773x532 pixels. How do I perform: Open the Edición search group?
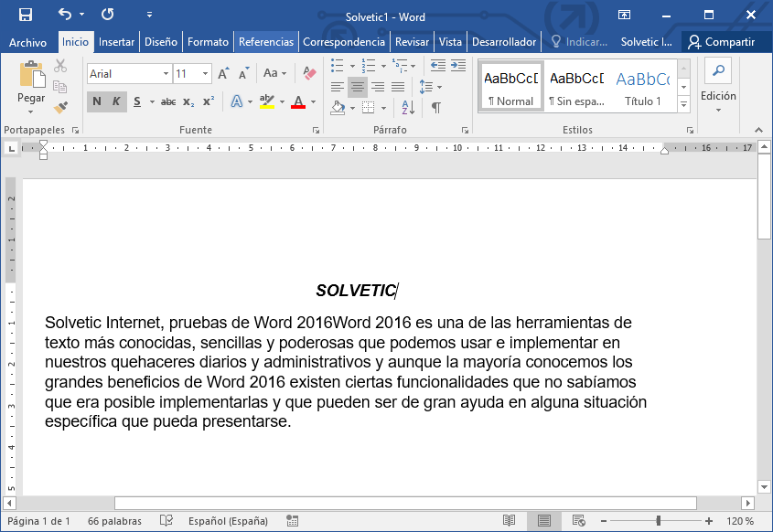pyautogui.click(x=718, y=85)
